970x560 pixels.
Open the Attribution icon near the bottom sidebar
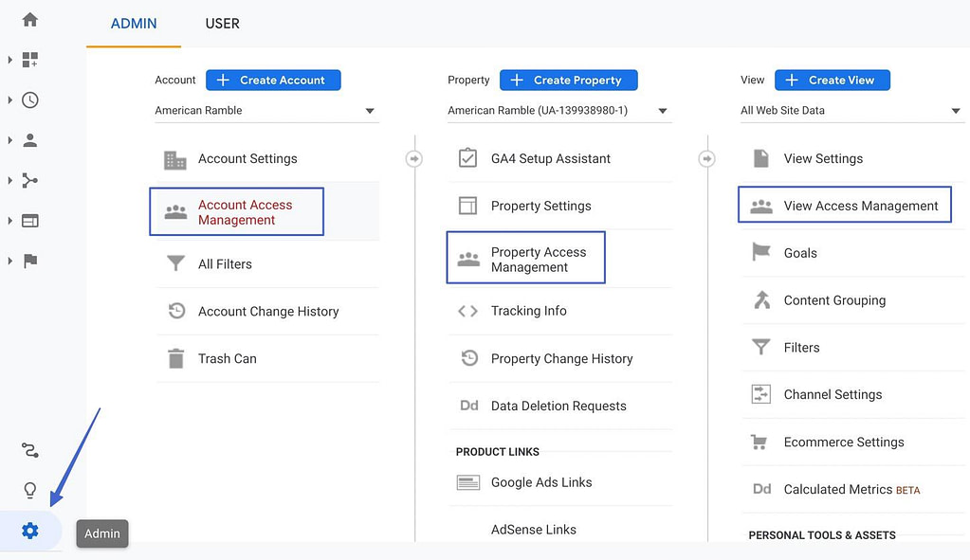coord(29,450)
